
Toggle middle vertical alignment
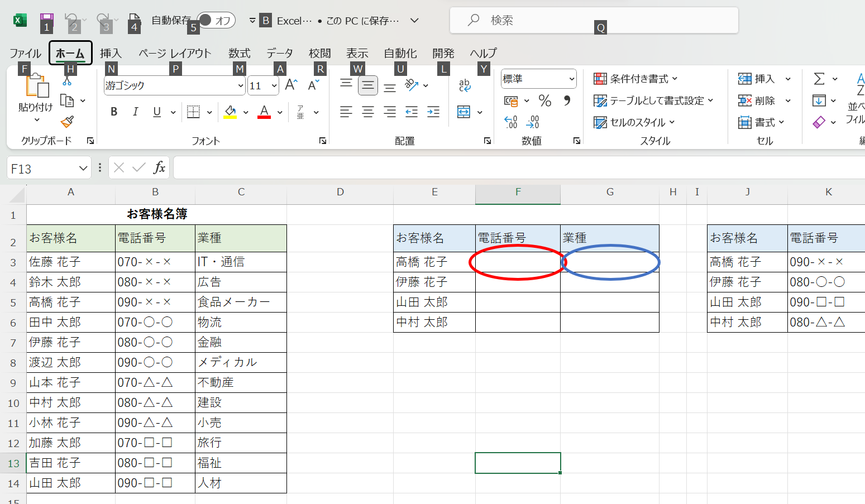point(368,85)
